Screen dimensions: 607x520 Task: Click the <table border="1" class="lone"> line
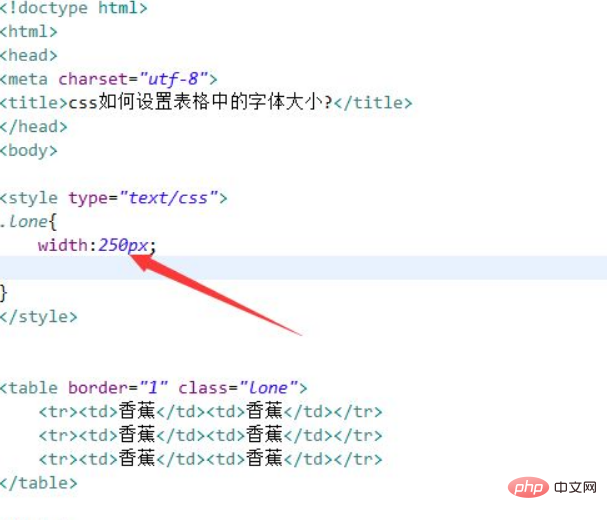[x=154, y=388]
